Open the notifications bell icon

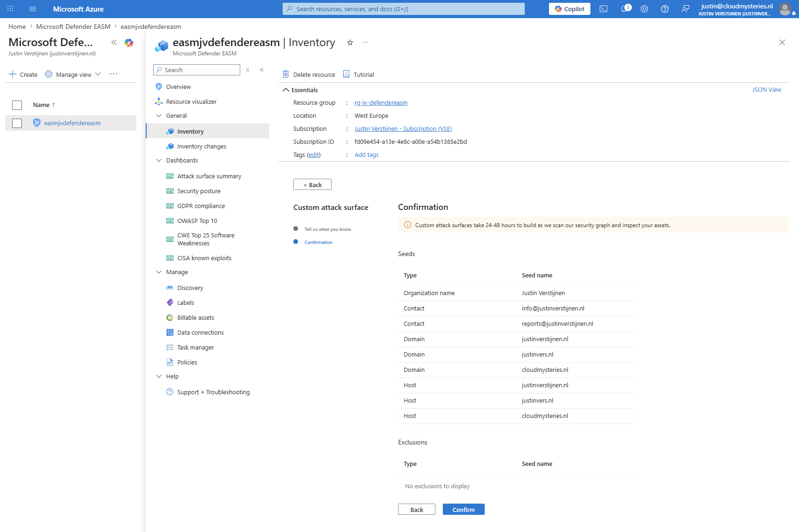pos(625,9)
